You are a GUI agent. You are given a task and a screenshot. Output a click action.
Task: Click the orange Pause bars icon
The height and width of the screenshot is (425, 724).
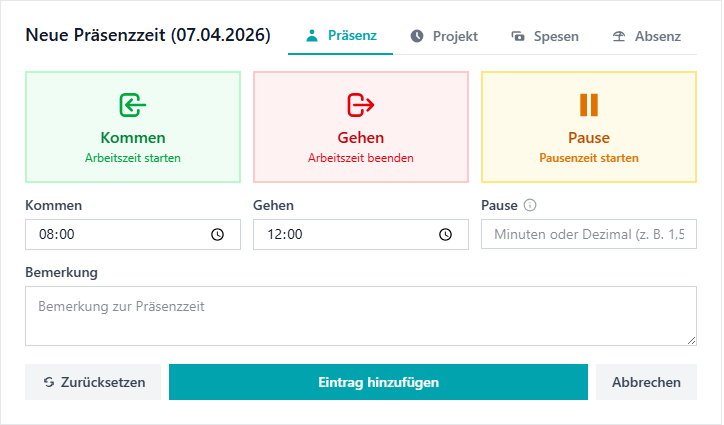click(x=589, y=105)
